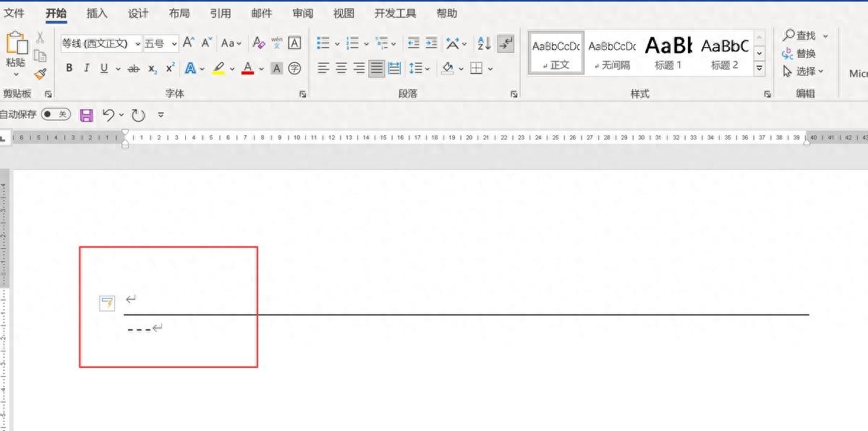Toggle justified text alignment
Viewport: 868px width, 431px height.
point(376,68)
